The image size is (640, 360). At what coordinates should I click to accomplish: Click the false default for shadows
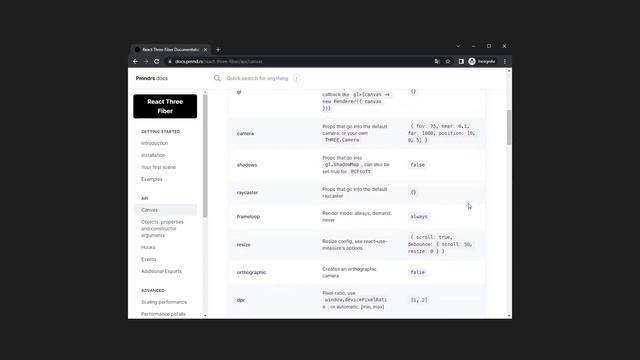pos(418,165)
